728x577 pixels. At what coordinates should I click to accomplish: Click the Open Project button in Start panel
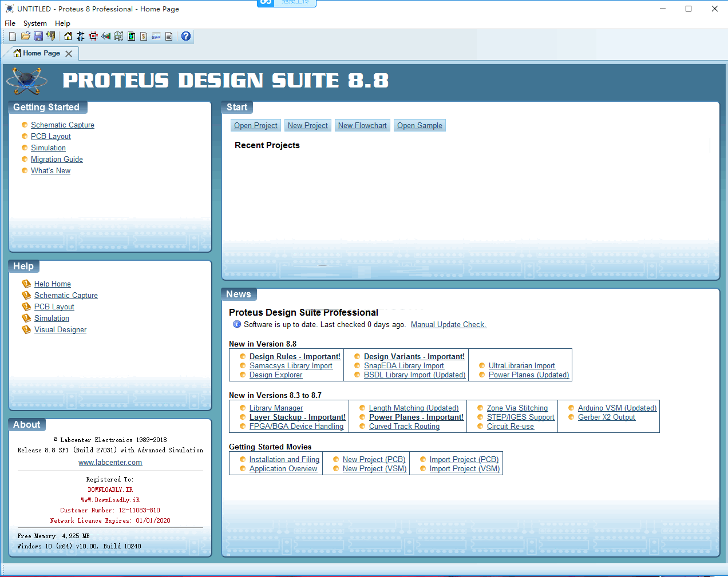255,126
